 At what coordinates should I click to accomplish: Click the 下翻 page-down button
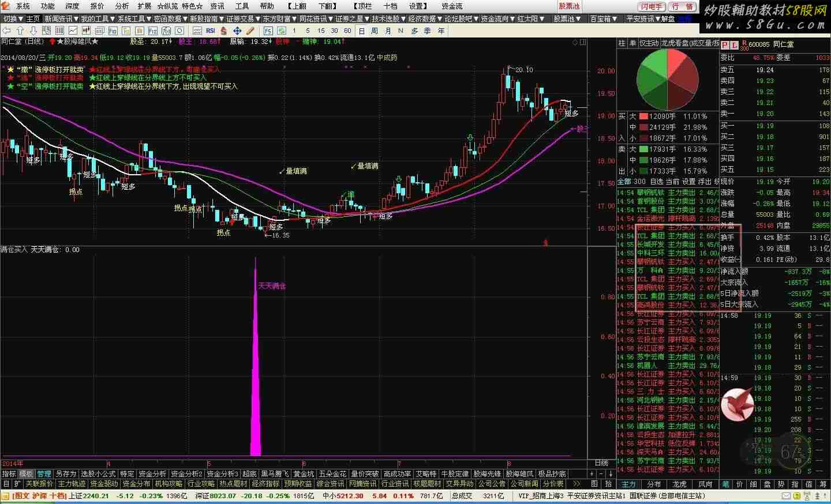pos(327,6)
